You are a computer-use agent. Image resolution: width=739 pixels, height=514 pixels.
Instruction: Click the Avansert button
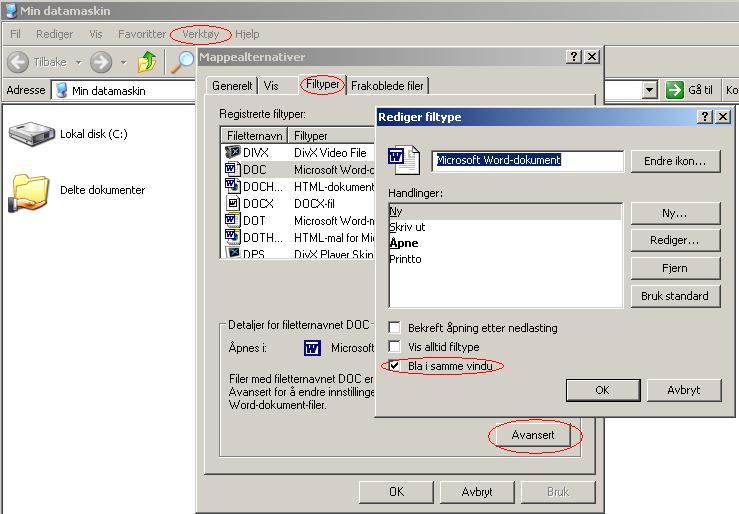pyautogui.click(x=533, y=435)
